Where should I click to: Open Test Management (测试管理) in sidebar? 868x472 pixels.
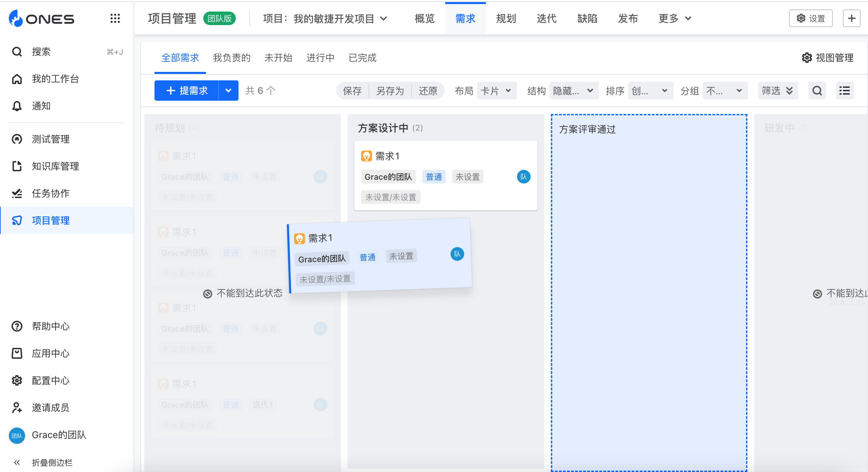tap(51, 139)
